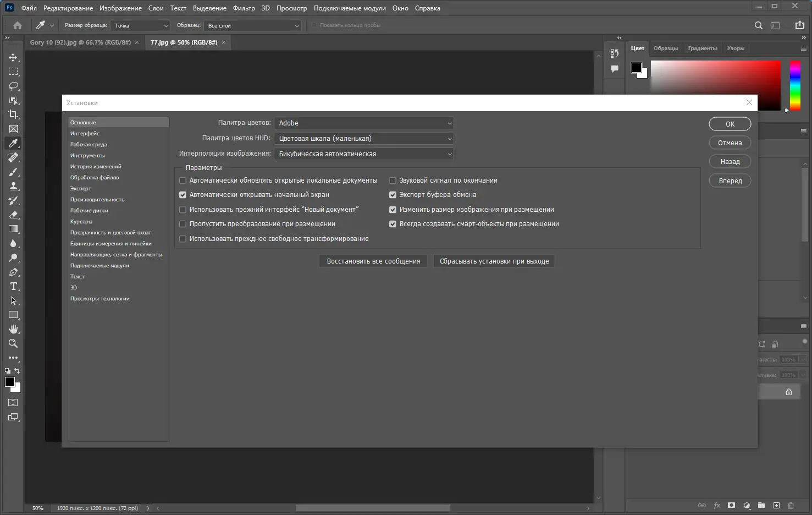
Task: Open the Размер образца Точка dropdown
Action: coord(141,25)
